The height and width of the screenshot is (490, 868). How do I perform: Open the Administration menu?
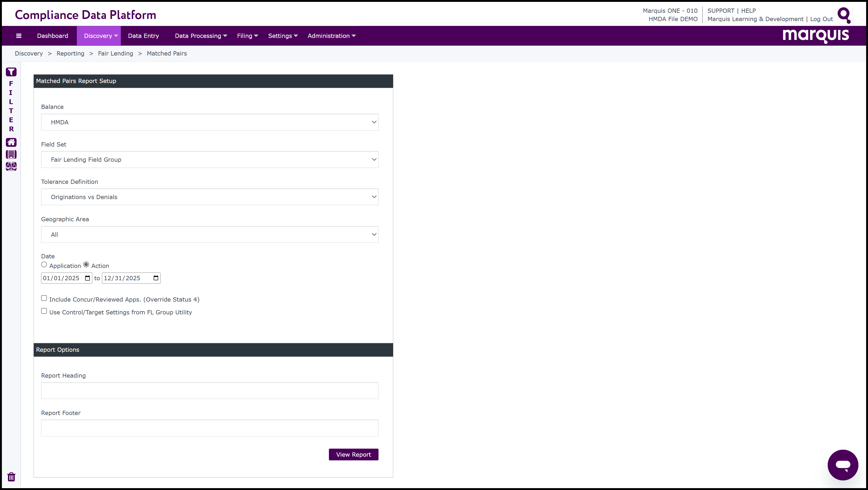point(331,36)
